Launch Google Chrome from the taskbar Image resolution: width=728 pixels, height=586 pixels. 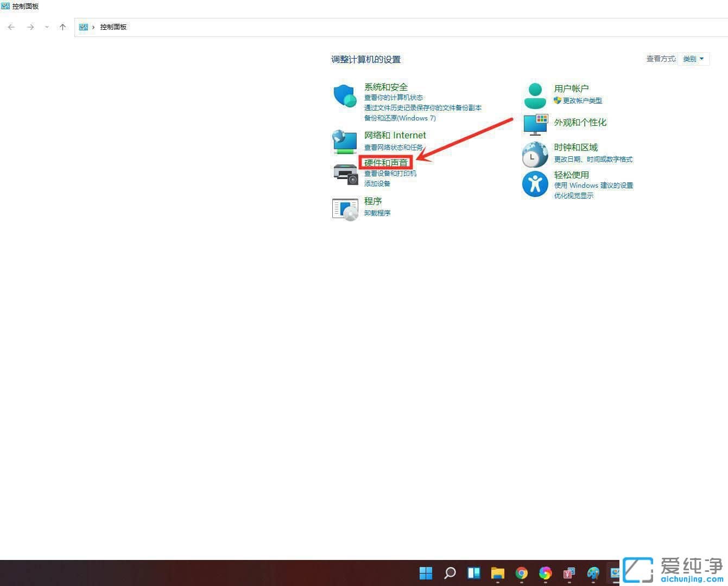coord(521,573)
